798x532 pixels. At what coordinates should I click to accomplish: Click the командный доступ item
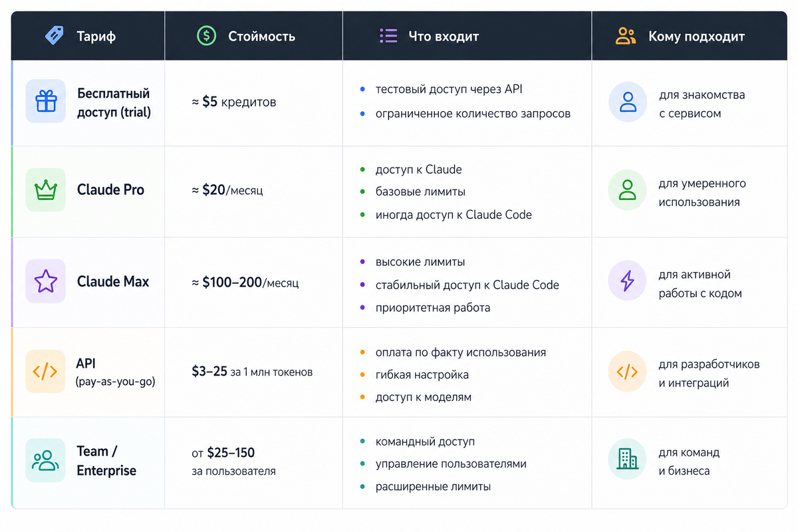(426, 442)
